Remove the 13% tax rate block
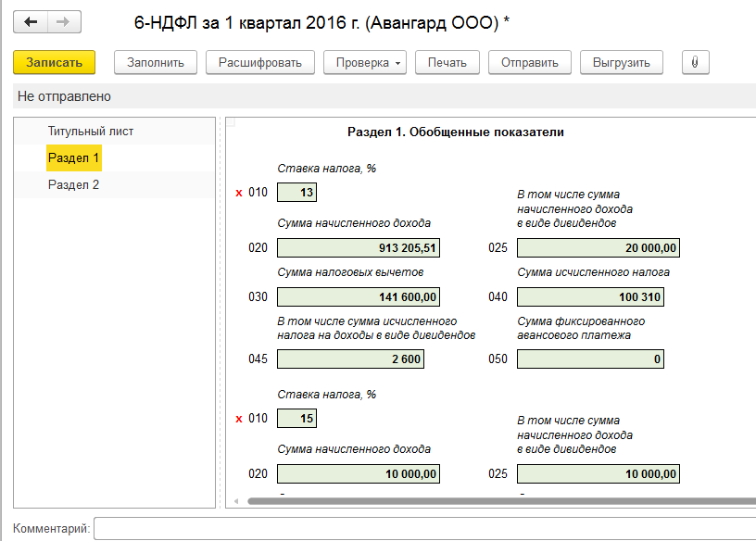Screen dimensions: 756x541 click(239, 193)
